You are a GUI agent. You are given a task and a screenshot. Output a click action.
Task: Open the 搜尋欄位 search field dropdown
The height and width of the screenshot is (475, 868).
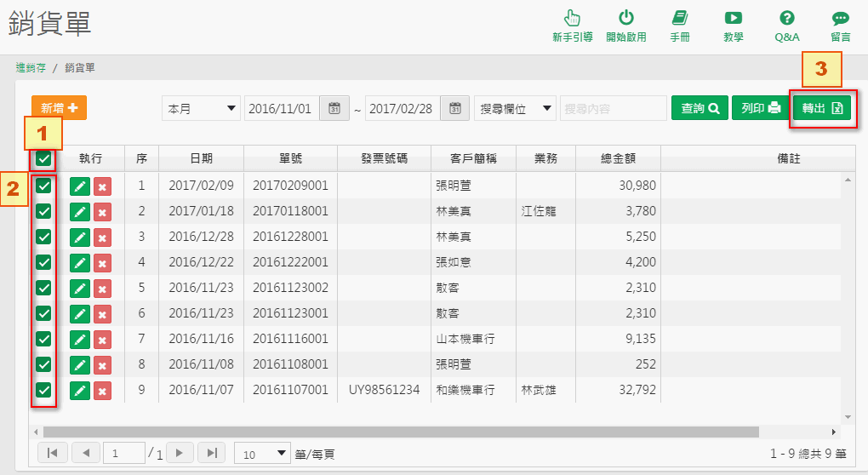tap(515, 108)
